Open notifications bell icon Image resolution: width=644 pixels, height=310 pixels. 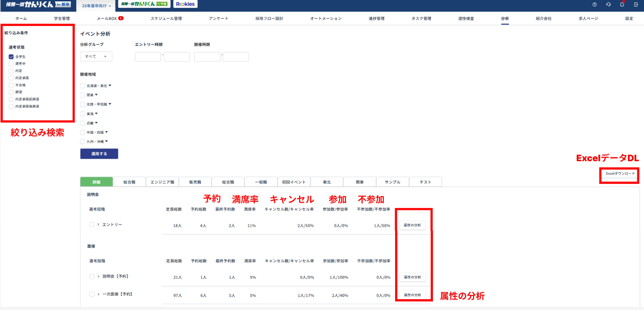tap(622, 4)
